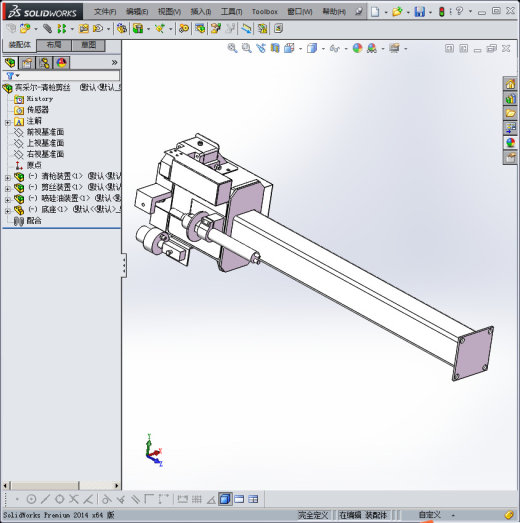The height and width of the screenshot is (523, 520).
Task: Open the Exploded View tool
Action: [x=215, y=29]
